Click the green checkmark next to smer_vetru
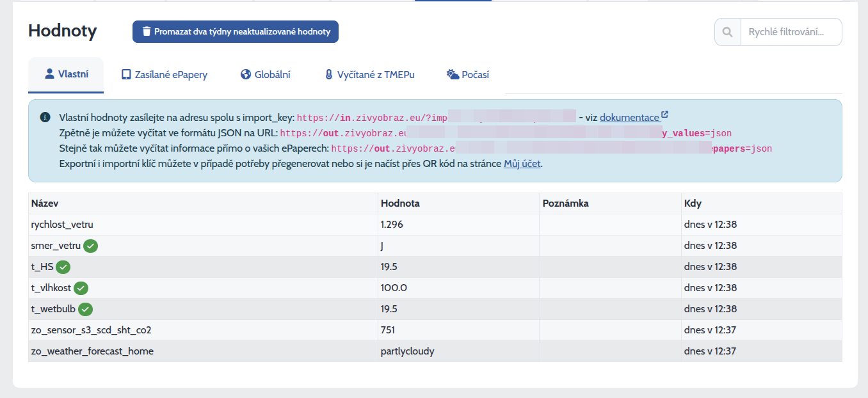Screen dimensions: 868x398 [x=91, y=246]
